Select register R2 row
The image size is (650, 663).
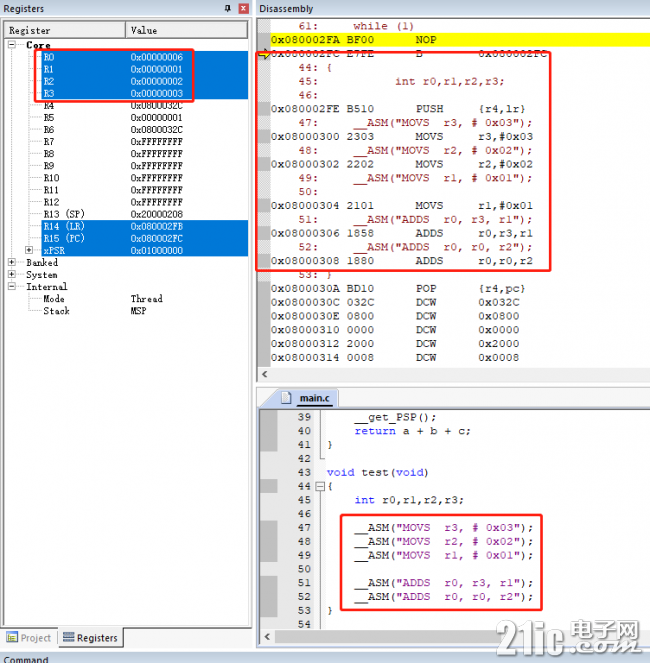145,81
